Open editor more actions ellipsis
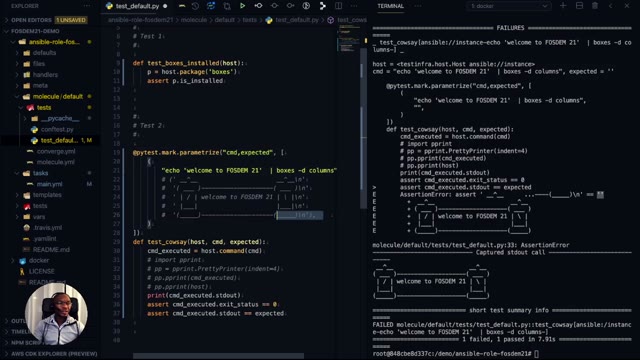 (354, 6)
